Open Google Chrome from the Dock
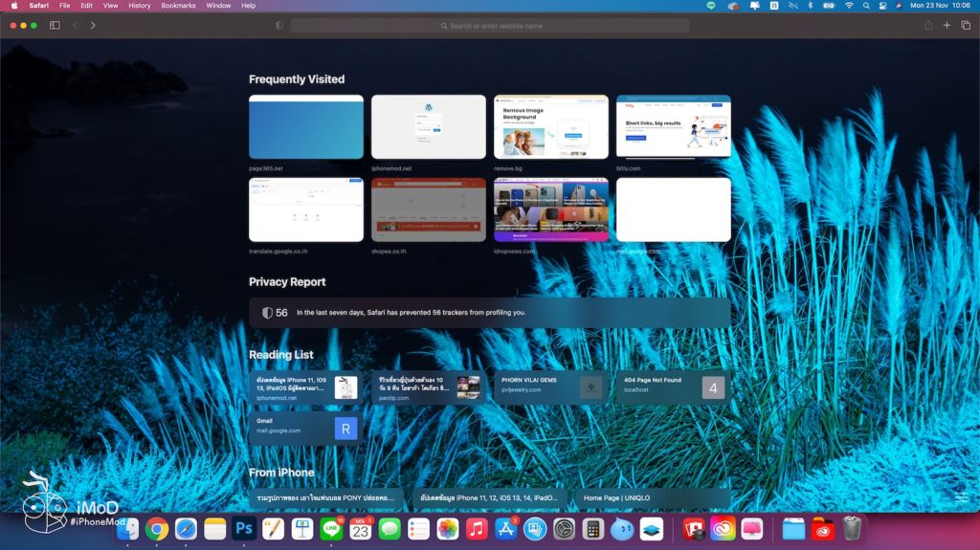Image resolution: width=980 pixels, height=550 pixels. point(157,528)
